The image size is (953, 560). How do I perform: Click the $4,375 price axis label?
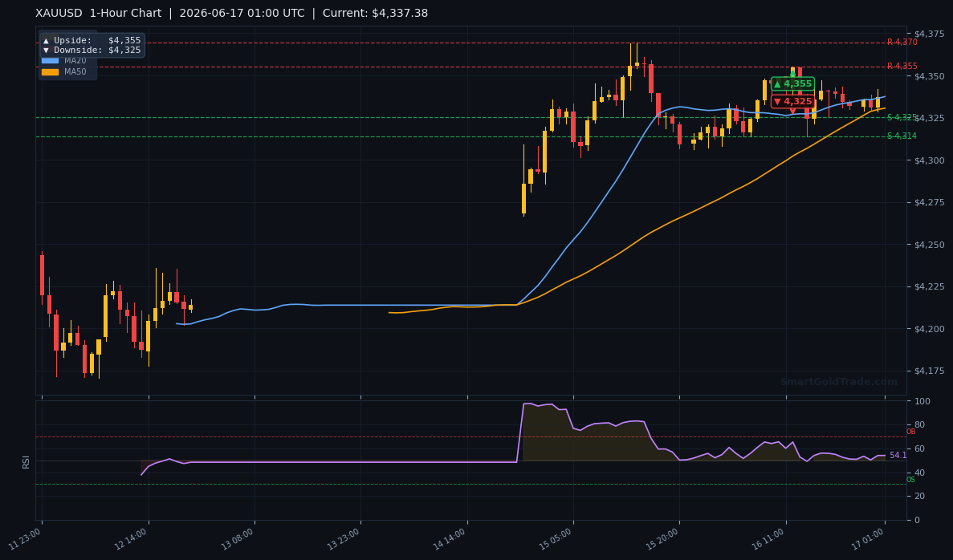point(929,34)
